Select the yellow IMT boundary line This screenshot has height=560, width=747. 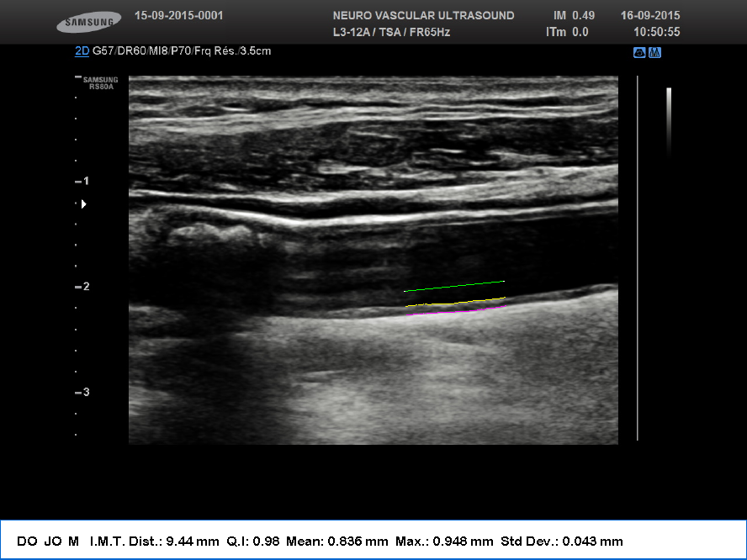coord(454,303)
